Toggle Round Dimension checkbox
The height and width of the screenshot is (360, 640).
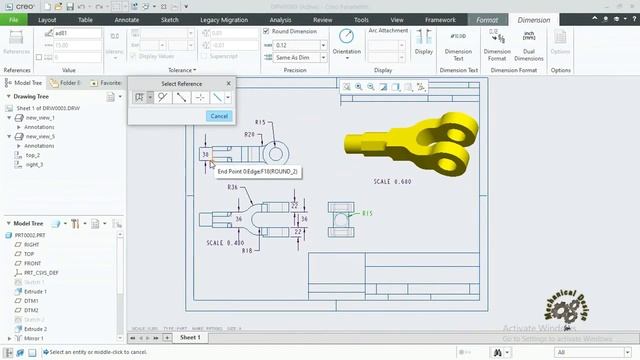pos(266,31)
